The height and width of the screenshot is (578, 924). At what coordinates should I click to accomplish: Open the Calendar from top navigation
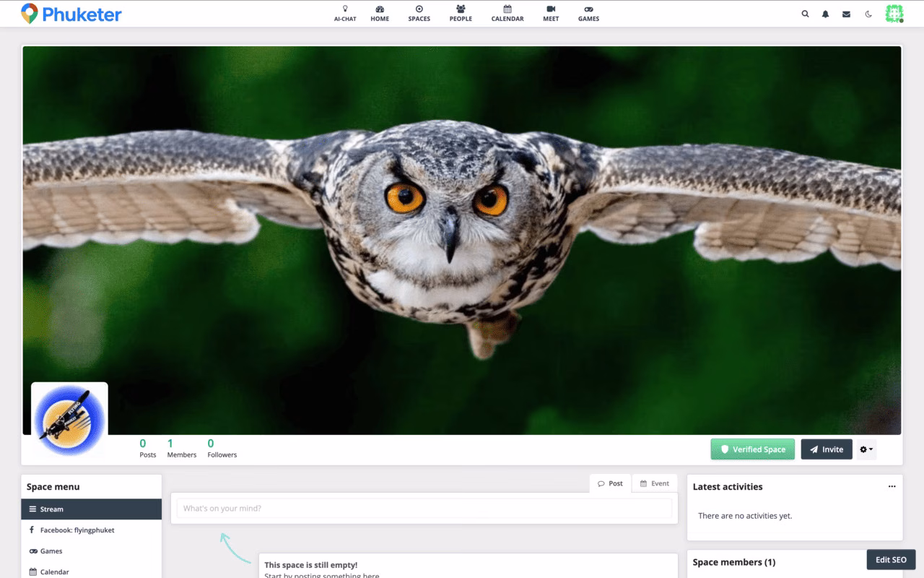tap(507, 14)
